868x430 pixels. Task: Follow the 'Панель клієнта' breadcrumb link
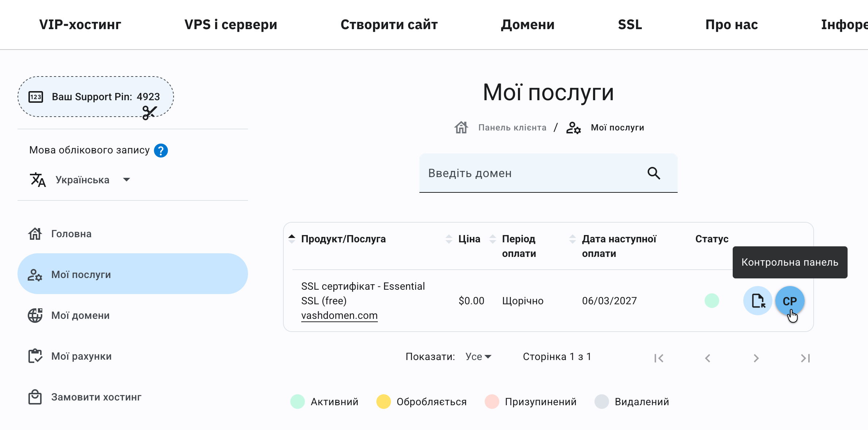point(512,127)
